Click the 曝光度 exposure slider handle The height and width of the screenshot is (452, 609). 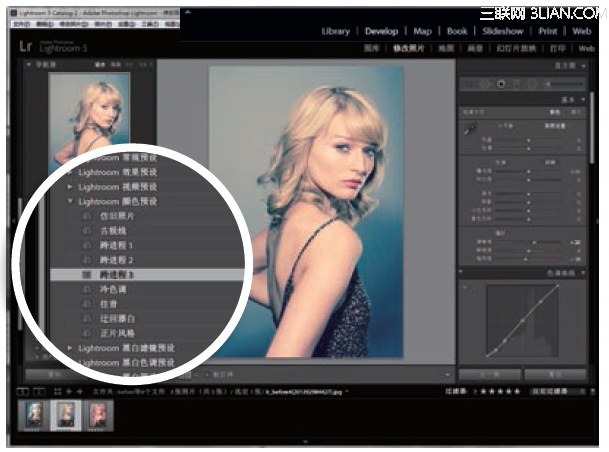click(528, 171)
